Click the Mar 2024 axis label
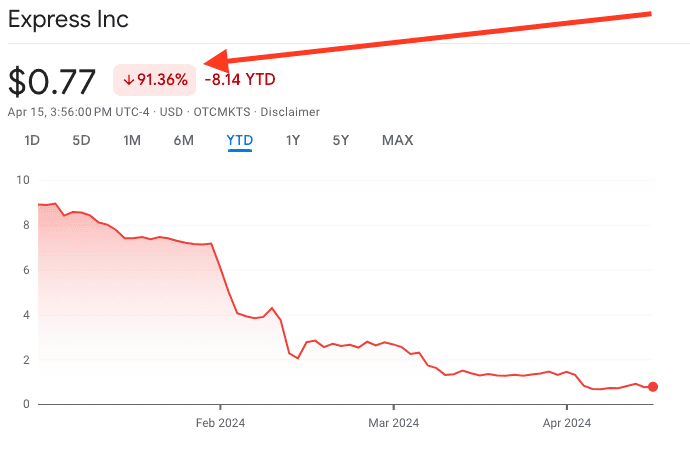690x449 pixels. coord(393,423)
